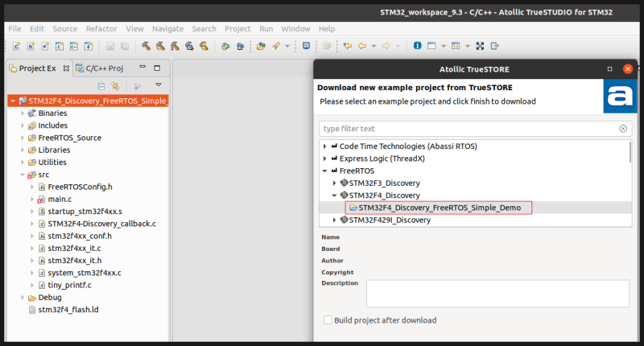Click the TrueSTORE tree vertical scrollbar

click(x=630, y=152)
